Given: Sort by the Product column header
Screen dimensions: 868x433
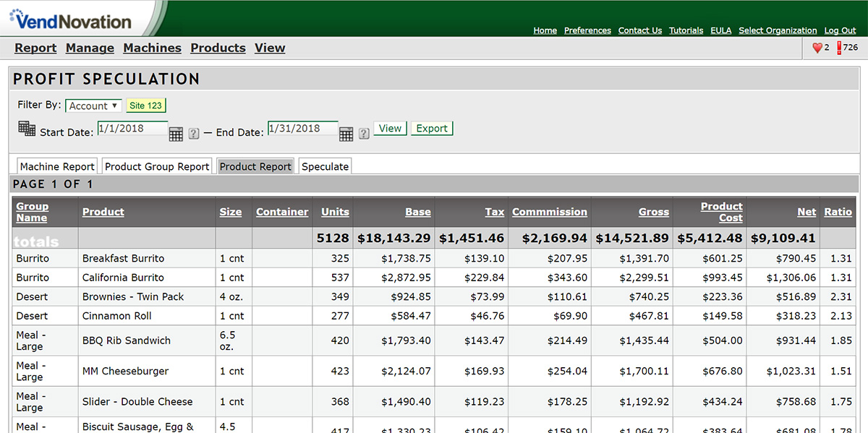Looking at the screenshot, I should (103, 212).
